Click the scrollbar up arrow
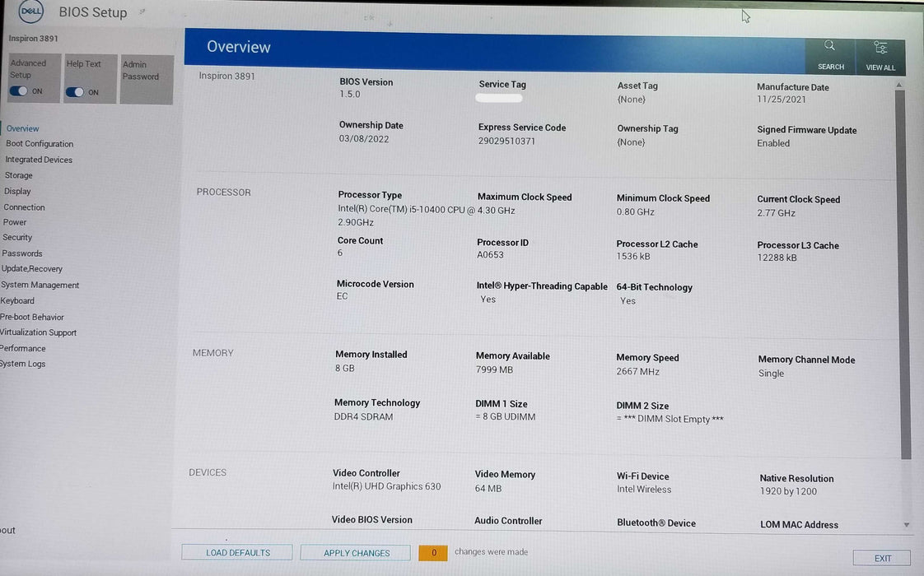Viewport: 924px width, 576px height. 898,85
